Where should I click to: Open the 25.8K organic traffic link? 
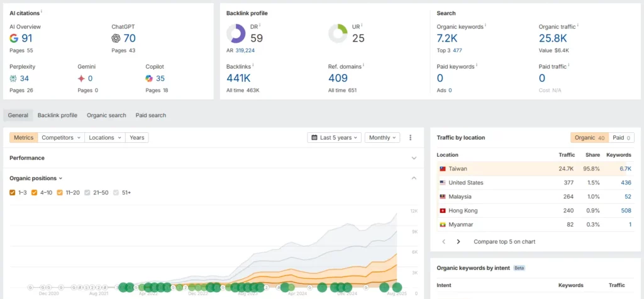point(553,38)
